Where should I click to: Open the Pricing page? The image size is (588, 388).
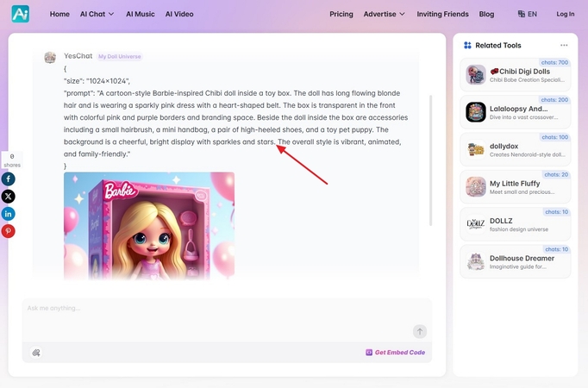[341, 14]
